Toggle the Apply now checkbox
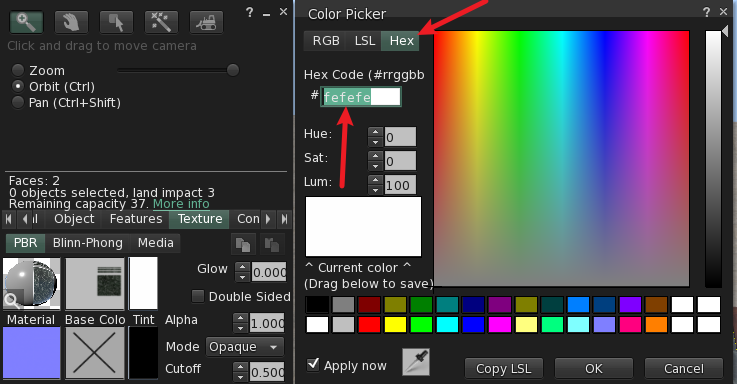Image resolution: width=737 pixels, height=384 pixels. click(313, 364)
